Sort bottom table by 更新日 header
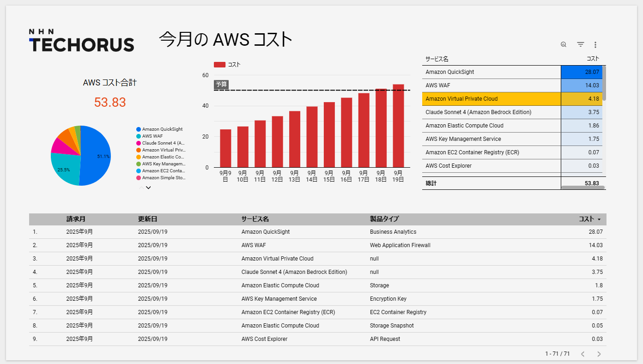The height and width of the screenshot is (364, 643). 148,219
